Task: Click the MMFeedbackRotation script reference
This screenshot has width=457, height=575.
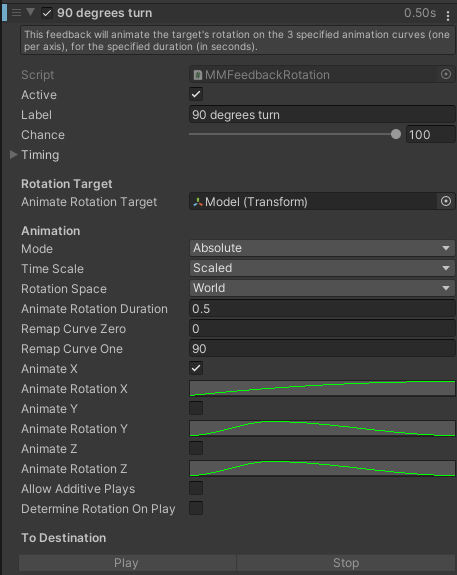Action: [314, 75]
